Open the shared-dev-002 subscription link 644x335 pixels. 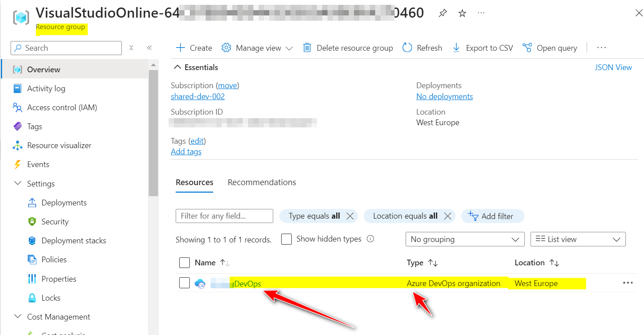click(198, 97)
